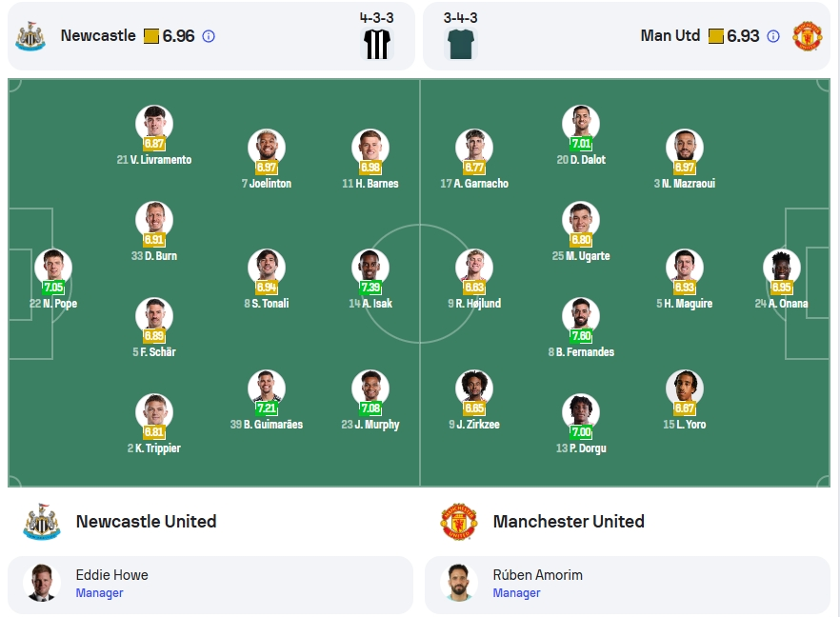840x617 pixels.
Task: Open A. Isak's player avatar on the pitch
Action: [x=370, y=268]
